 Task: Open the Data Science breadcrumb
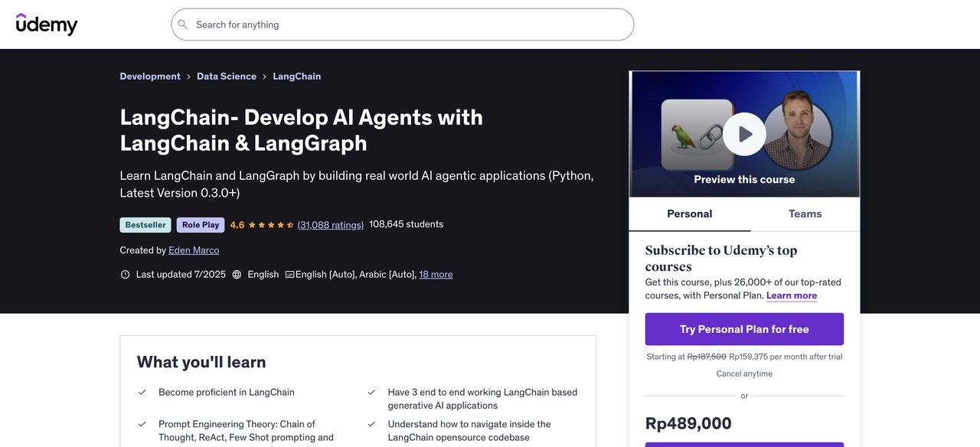(x=227, y=77)
